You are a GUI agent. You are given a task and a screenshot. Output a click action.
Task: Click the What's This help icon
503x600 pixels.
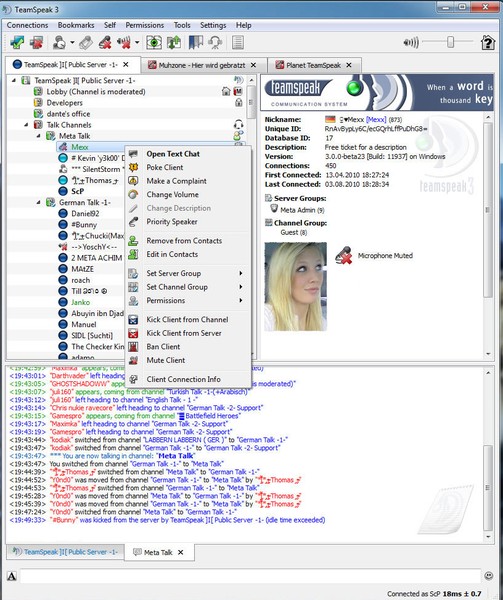click(488, 42)
